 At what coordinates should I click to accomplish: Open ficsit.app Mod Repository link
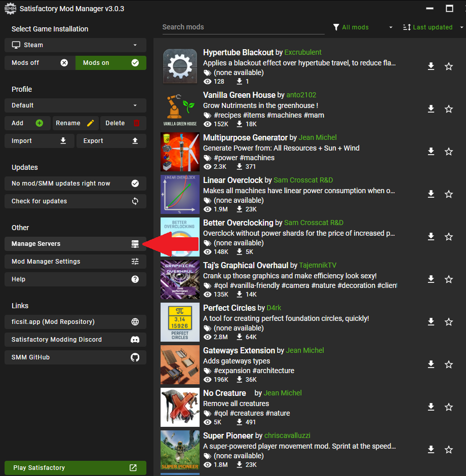(x=75, y=322)
